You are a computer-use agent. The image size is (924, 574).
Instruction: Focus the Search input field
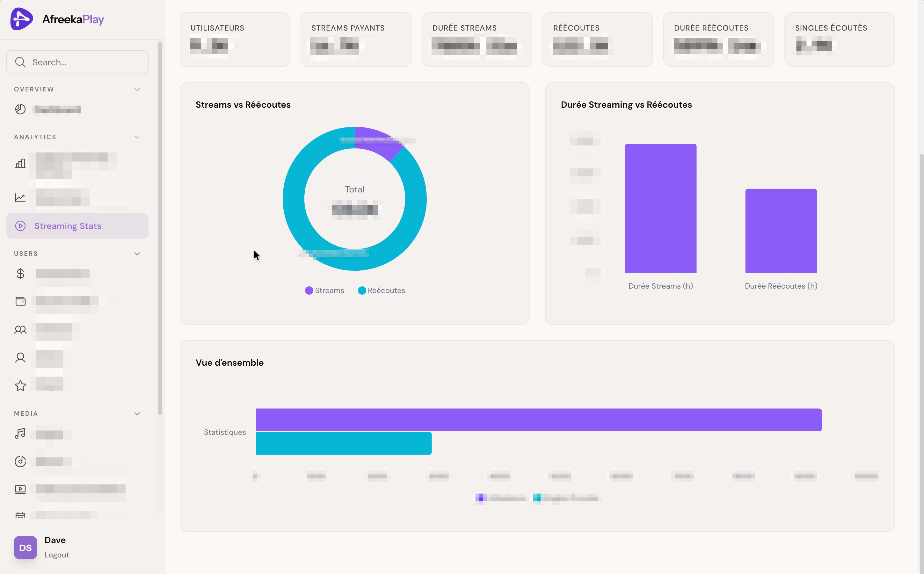(x=77, y=62)
